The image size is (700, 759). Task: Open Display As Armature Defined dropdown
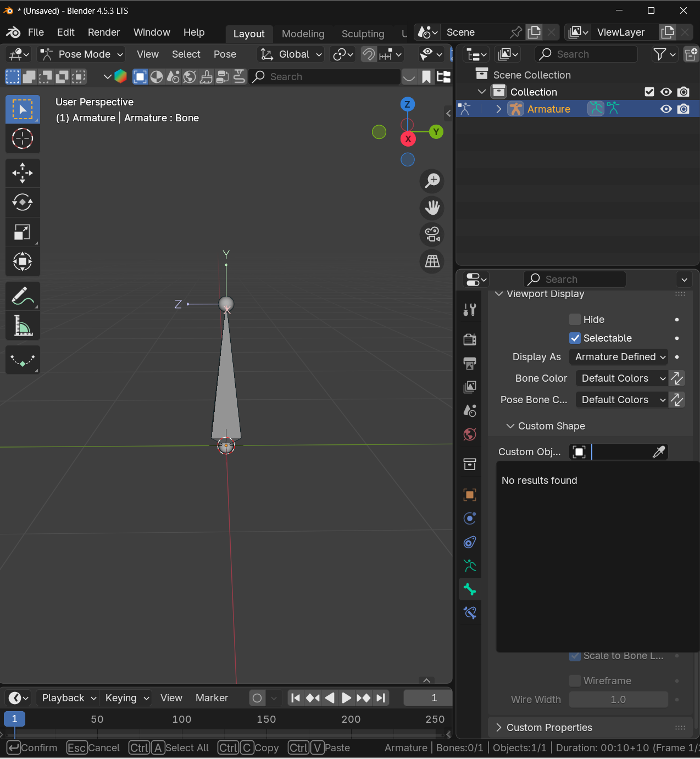tap(618, 357)
